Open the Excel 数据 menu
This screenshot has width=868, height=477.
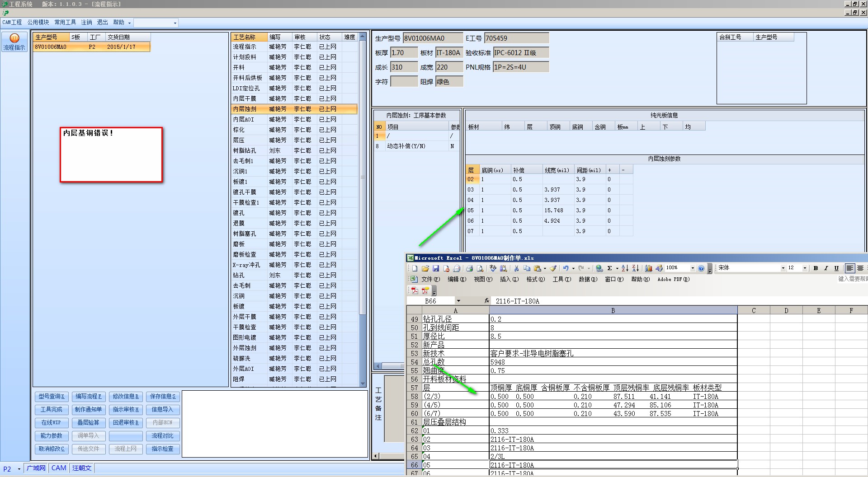[x=588, y=280]
